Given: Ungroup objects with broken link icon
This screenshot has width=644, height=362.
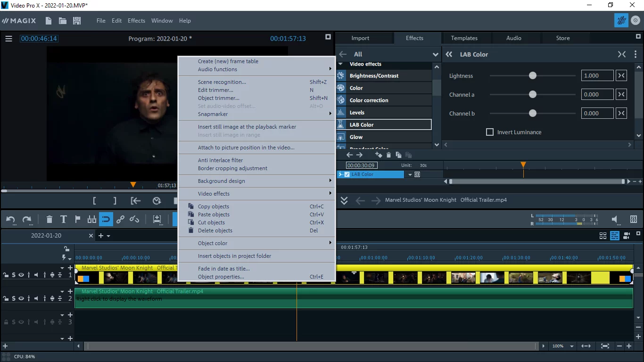Looking at the screenshot, I should coord(134,219).
